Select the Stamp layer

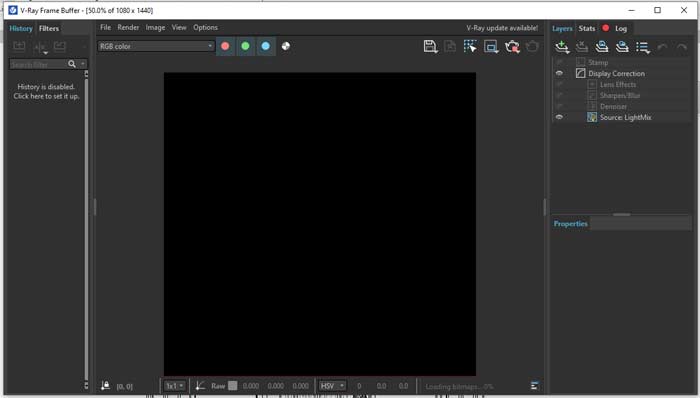point(598,62)
